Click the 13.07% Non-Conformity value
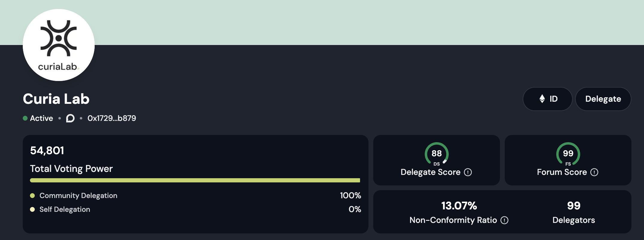The image size is (644, 240). pos(459,206)
